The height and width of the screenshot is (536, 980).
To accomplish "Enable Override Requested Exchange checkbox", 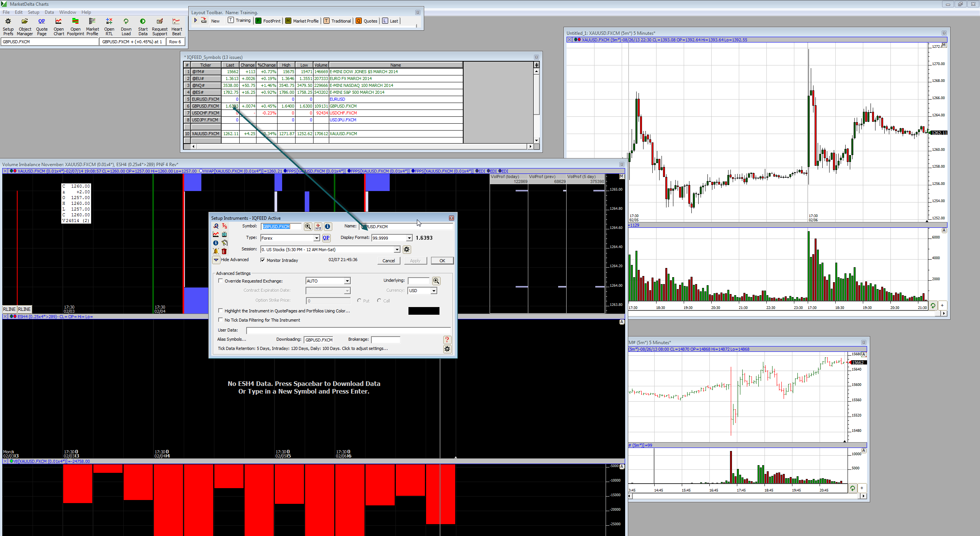I will point(220,281).
